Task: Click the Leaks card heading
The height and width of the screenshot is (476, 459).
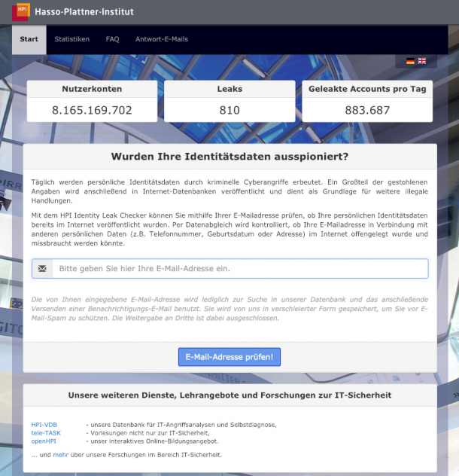Action: point(229,89)
